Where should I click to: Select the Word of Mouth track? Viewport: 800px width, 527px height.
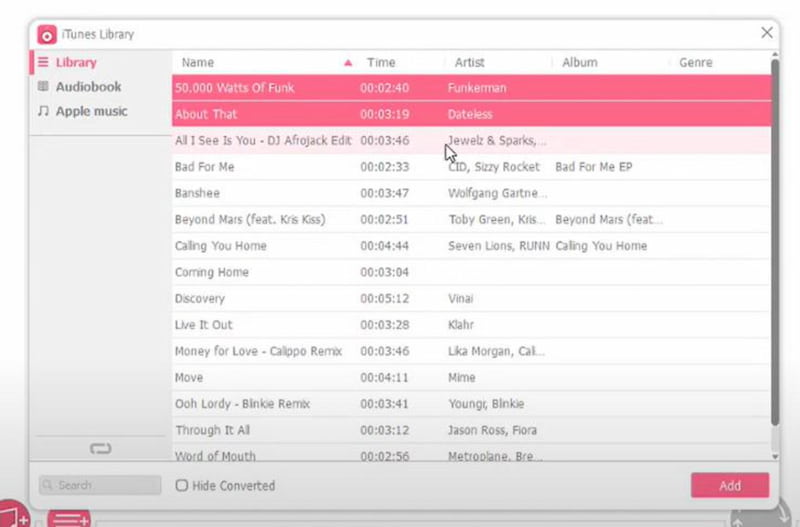(x=215, y=456)
